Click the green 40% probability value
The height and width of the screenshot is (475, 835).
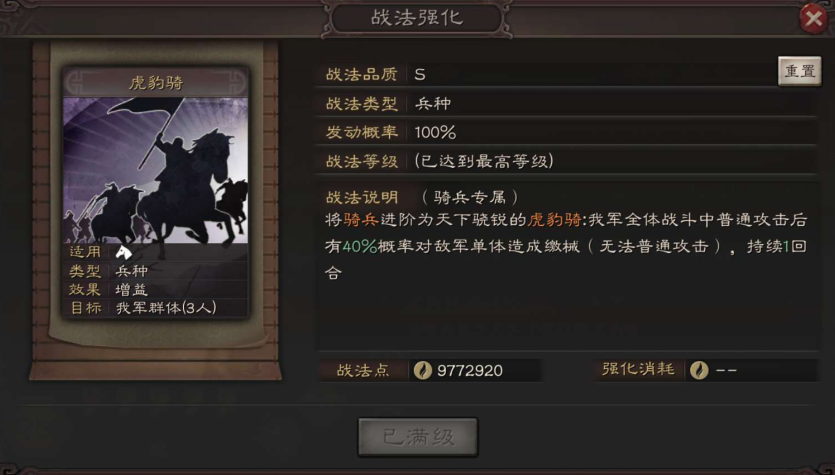(x=360, y=246)
